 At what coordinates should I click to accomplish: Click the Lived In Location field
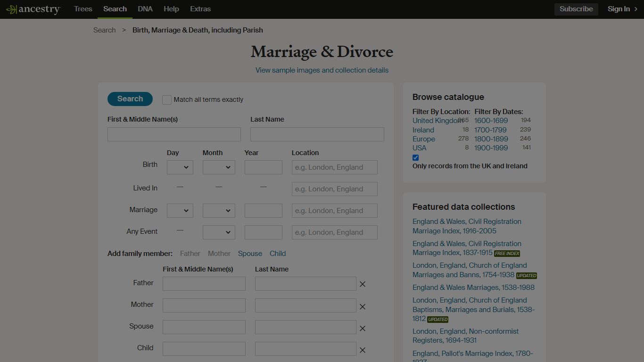point(335,189)
